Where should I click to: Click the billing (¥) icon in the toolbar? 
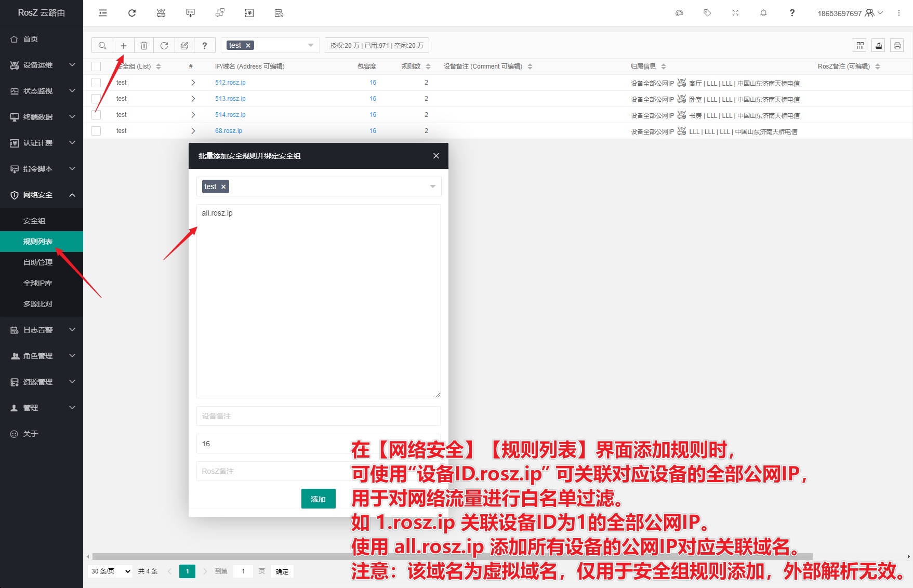pos(249,12)
